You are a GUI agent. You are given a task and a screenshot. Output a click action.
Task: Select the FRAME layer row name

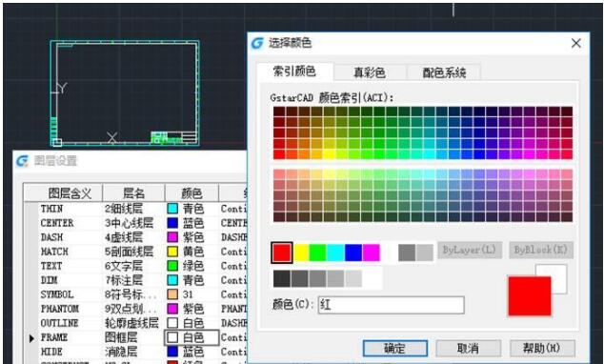[x=54, y=337]
